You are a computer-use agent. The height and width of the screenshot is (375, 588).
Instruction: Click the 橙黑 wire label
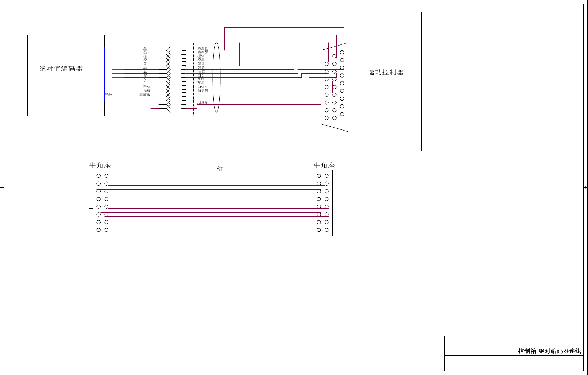201,60
